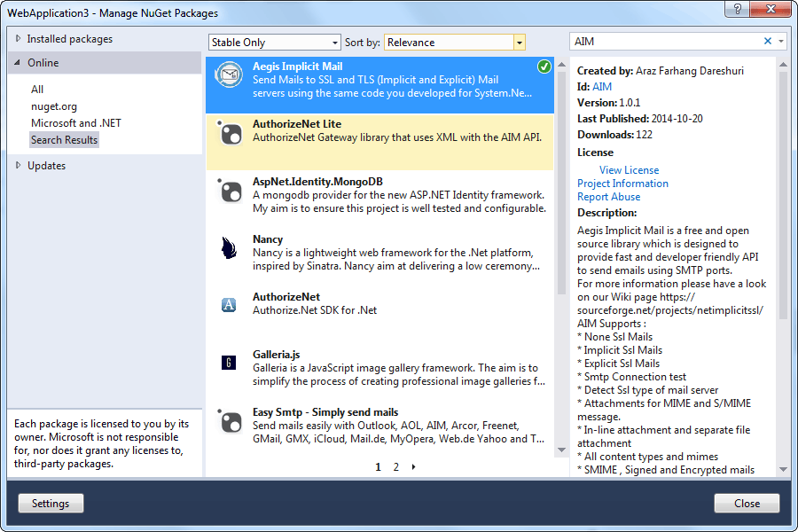This screenshot has height=532, width=798.
Task: Go to results page 2
Action: [x=396, y=467]
